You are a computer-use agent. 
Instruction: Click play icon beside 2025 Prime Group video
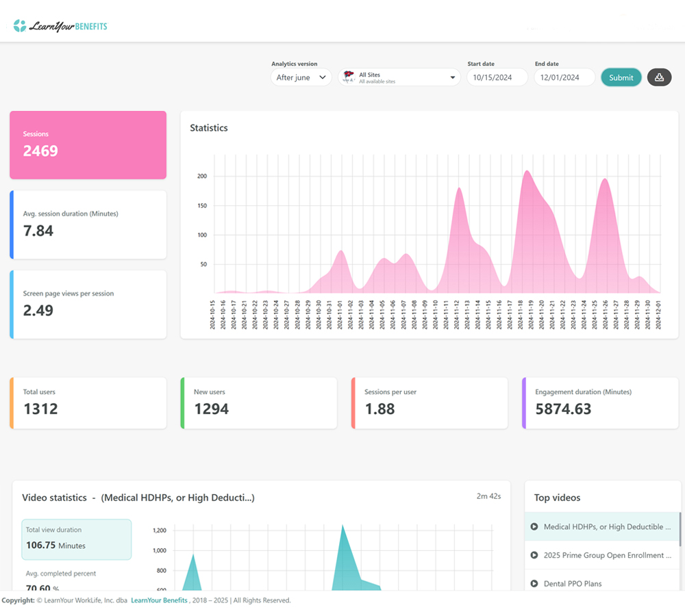(534, 555)
